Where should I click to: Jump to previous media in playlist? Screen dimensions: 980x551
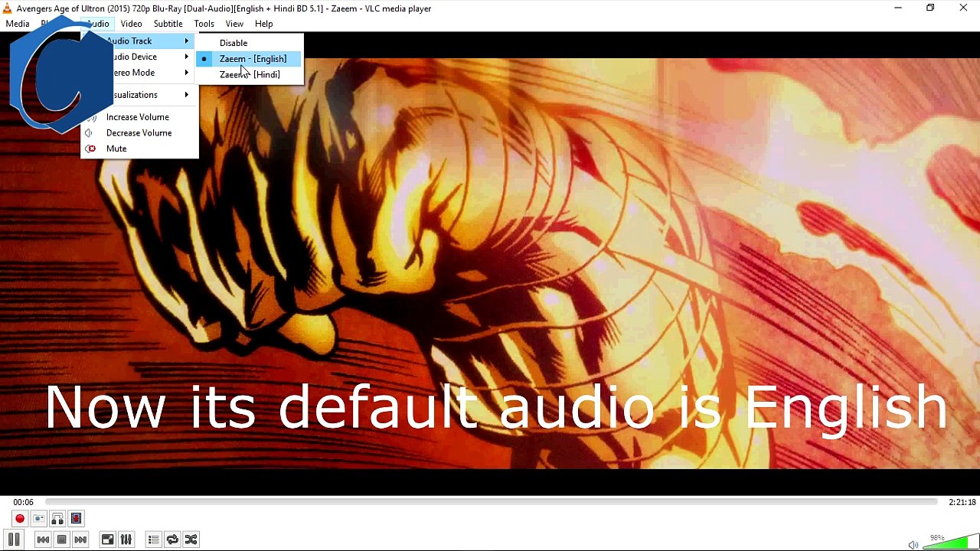click(43, 540)
